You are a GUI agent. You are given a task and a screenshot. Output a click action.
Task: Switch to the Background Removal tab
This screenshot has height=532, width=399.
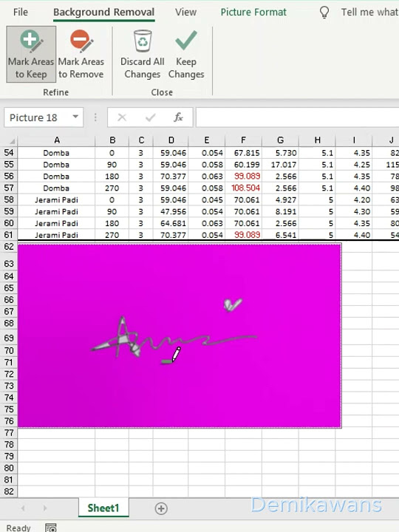click(x=104, y=13)
